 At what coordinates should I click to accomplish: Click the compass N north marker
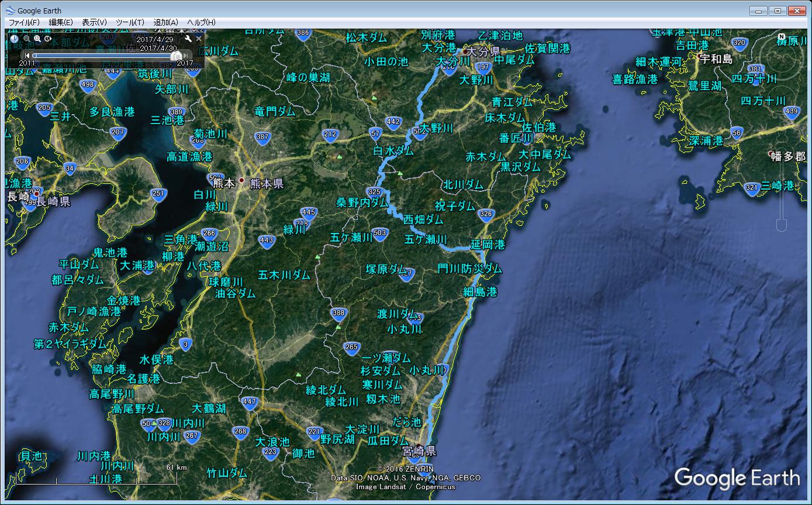click(783, 36)
